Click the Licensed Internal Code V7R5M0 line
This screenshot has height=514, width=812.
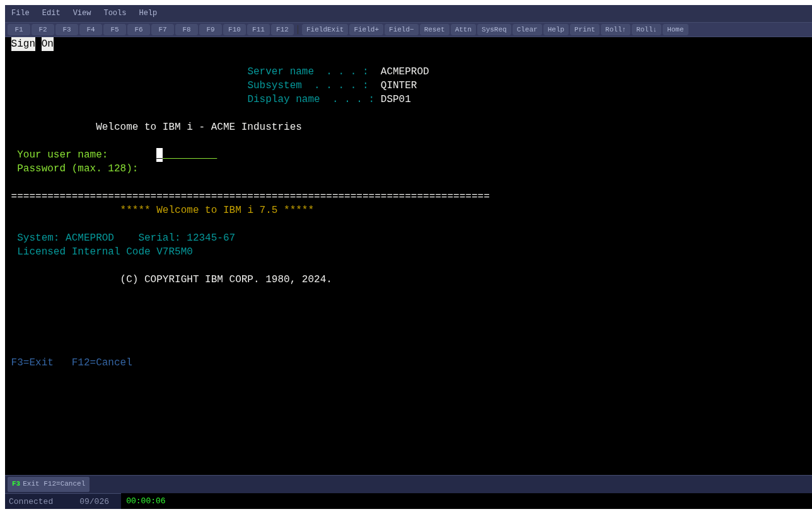click(105, 252)
